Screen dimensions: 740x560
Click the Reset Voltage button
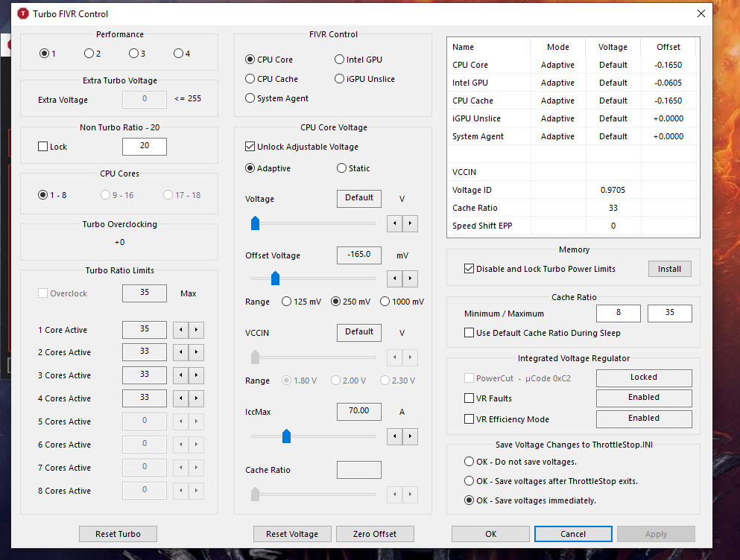tap(292, 534)
